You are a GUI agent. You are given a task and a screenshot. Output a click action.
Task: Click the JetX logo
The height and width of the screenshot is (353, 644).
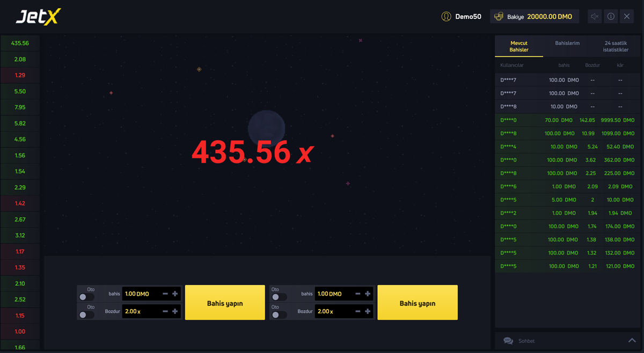point(38,16)
